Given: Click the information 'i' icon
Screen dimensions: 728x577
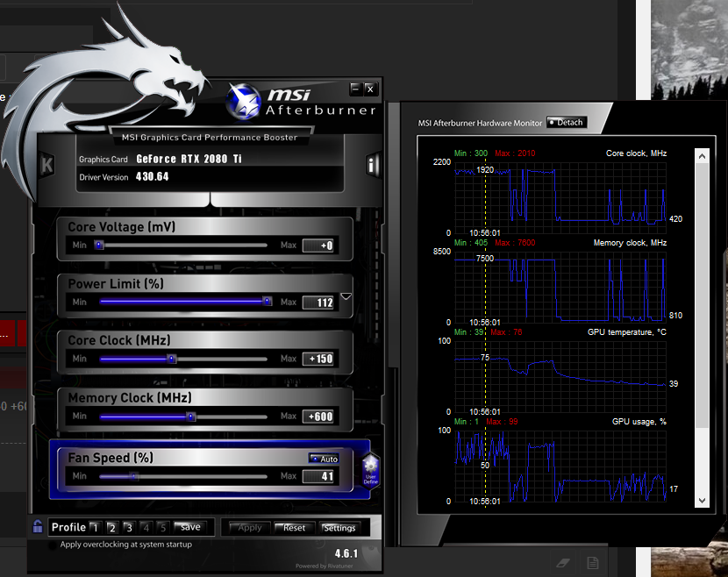Looking at the screenshot, I should [x=372, y=165].
